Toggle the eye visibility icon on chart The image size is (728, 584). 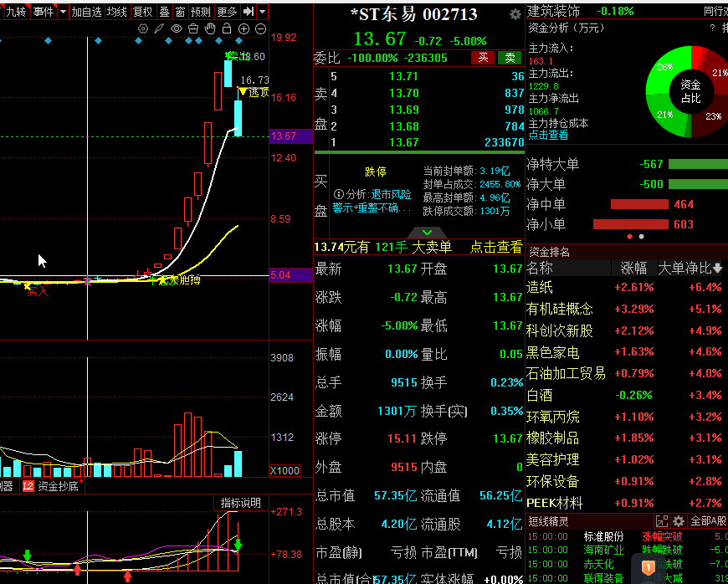(x=177, y=28)
